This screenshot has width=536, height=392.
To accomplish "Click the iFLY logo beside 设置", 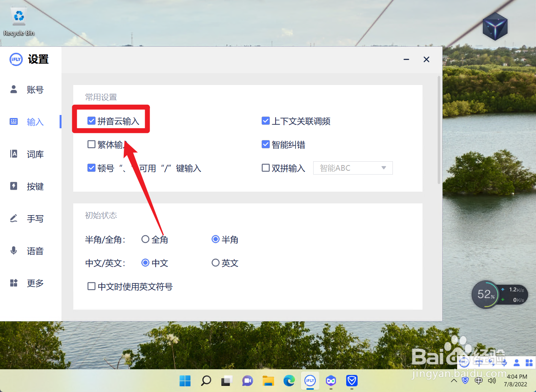I will point(16,59).
